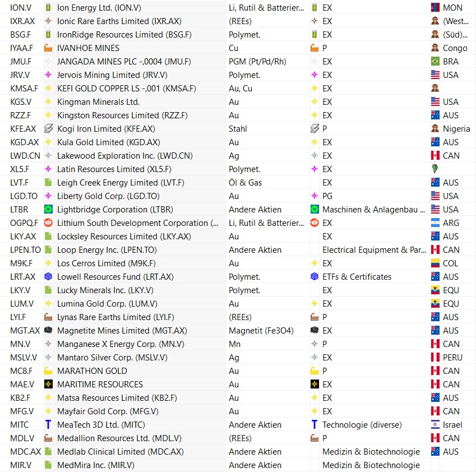Click the purple star icon beside Manganese X Energy
The height and width of the screenshot is (472, 476).
click(x=48, y=344)
